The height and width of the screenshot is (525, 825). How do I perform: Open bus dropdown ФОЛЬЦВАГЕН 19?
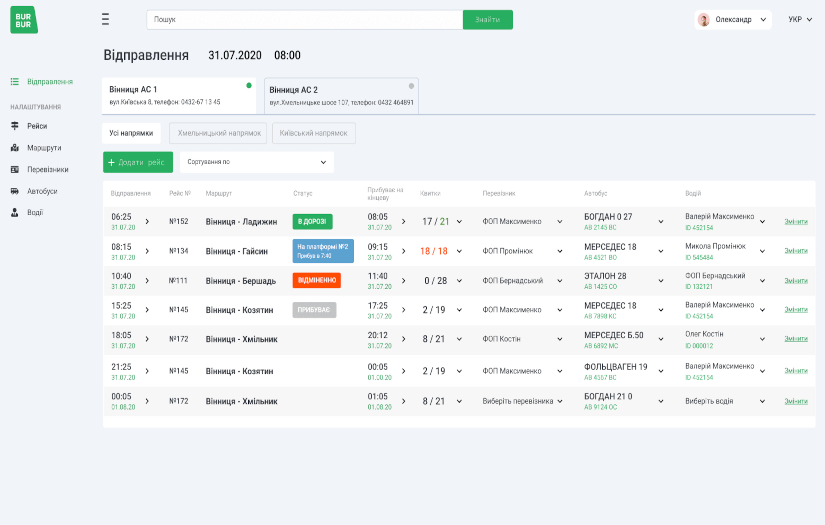[661, 371]
